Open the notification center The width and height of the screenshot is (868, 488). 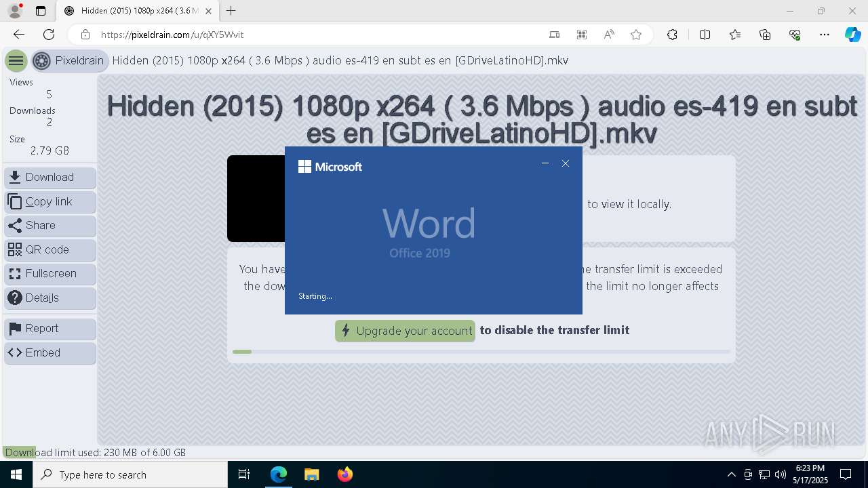tap(846, 474)
